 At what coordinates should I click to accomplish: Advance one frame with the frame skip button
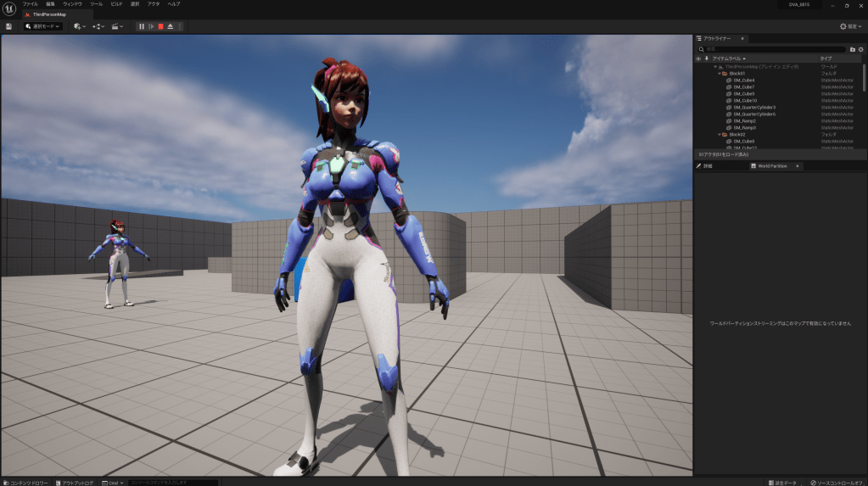click(x=151, y=26)
